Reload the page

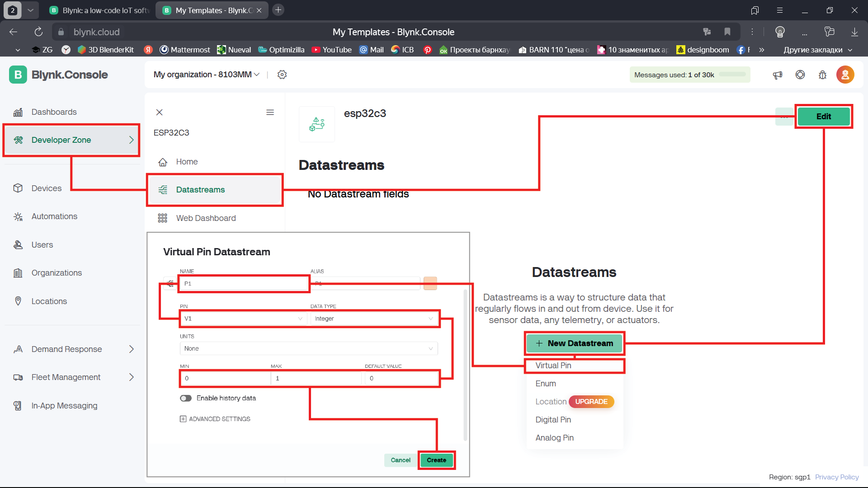[38, 32]
